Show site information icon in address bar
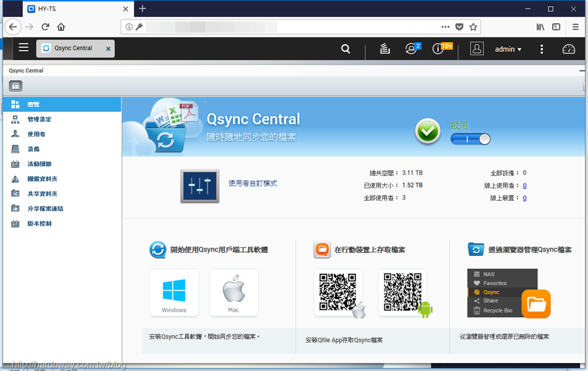Screen dimensions: 588x371 pyautogui.click(x=129, y=27)
